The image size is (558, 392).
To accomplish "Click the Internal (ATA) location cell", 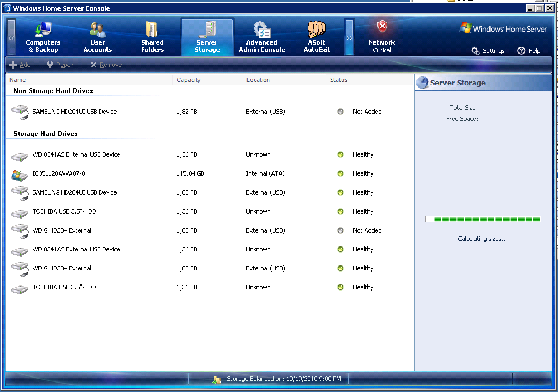I will tap(265, 173).
